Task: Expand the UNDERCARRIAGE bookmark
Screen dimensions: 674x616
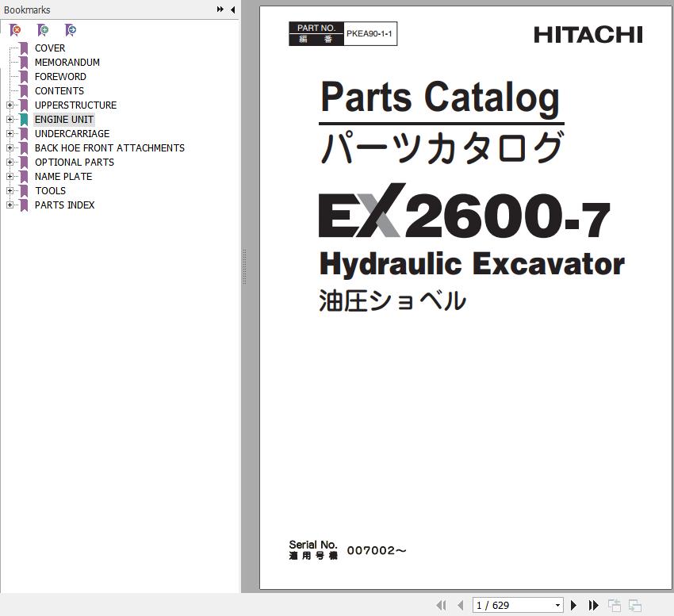Action: (10, 134)
